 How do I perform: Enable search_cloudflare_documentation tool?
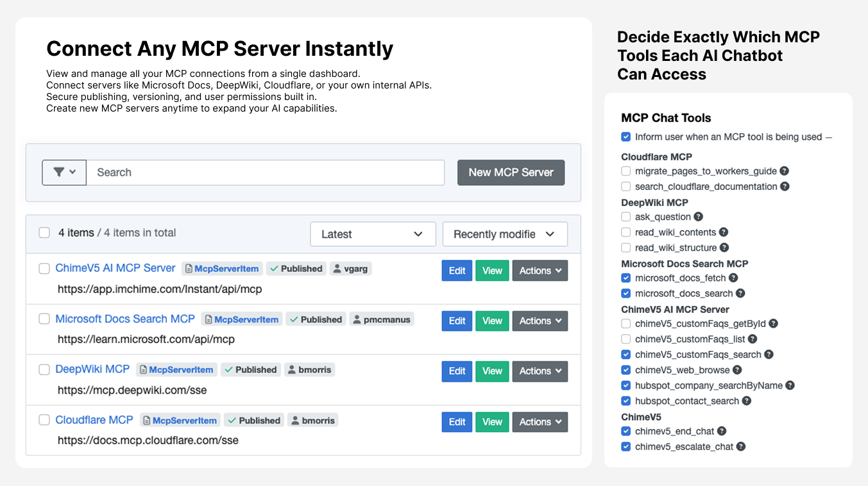626,187
